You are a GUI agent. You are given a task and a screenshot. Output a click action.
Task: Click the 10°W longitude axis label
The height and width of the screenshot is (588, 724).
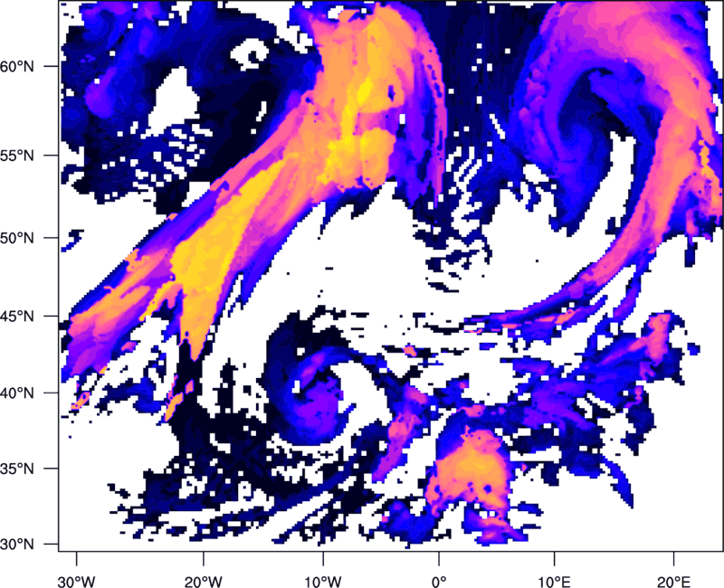[322, 582]
